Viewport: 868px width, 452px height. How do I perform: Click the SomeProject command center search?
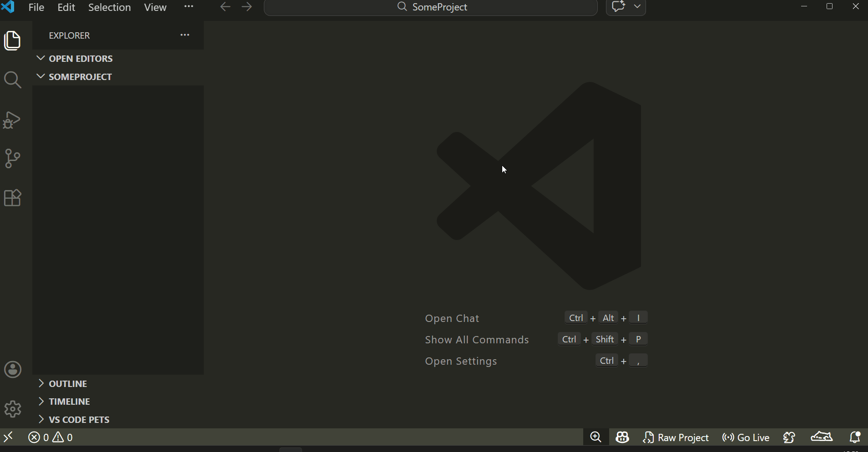click(x=431, y=7)
